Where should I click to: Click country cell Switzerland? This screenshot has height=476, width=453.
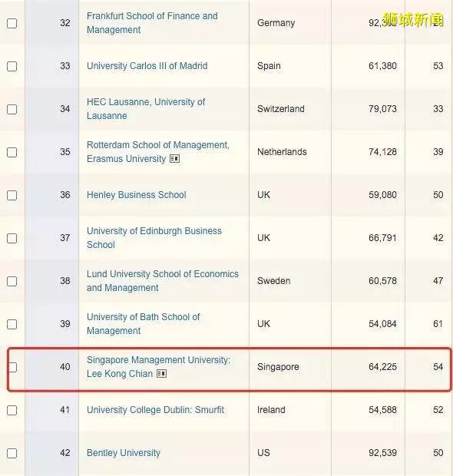pyautogui.click(x=280, y=109)
